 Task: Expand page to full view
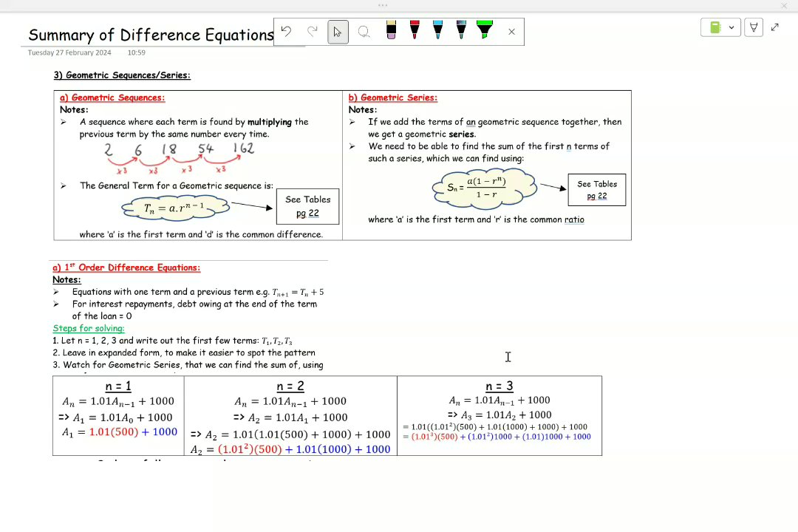pos(774,27)
